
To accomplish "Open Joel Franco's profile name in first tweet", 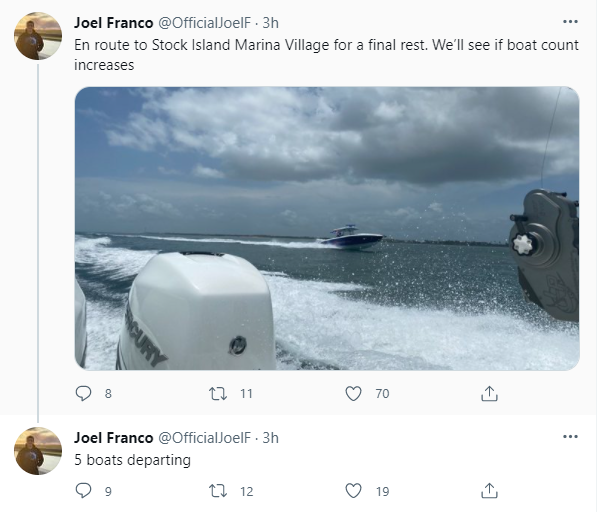I will pyautogui.click(x=114, y=22).
